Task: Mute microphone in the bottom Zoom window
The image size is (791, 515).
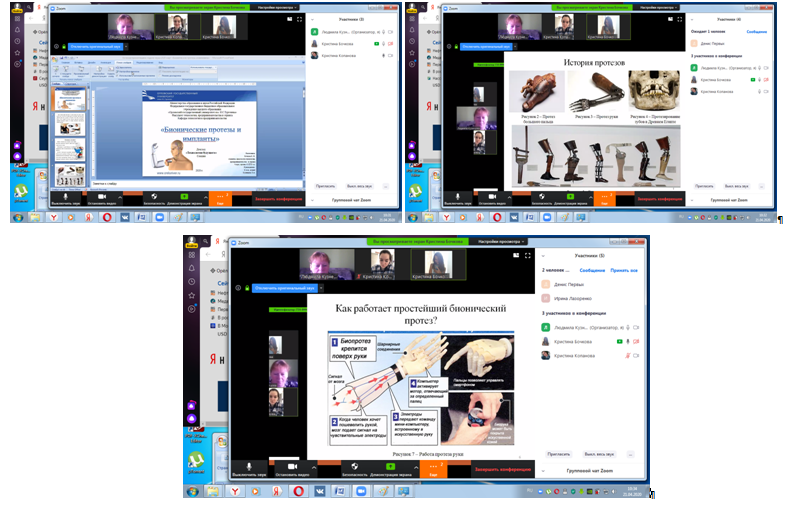Action: (247, 468)
